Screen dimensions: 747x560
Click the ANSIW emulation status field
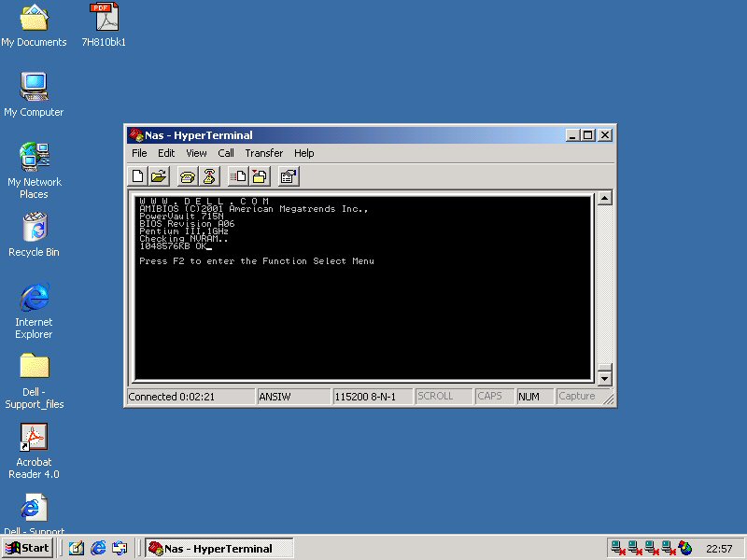point(293,397)
